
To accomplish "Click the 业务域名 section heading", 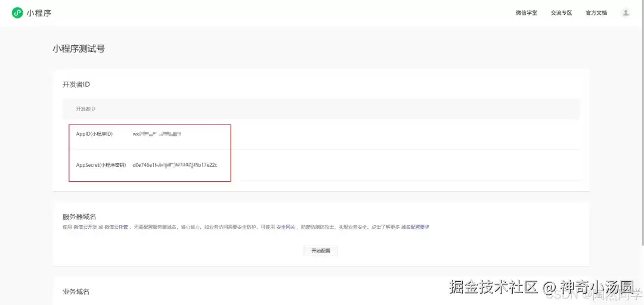I will [x=76, y=292].
